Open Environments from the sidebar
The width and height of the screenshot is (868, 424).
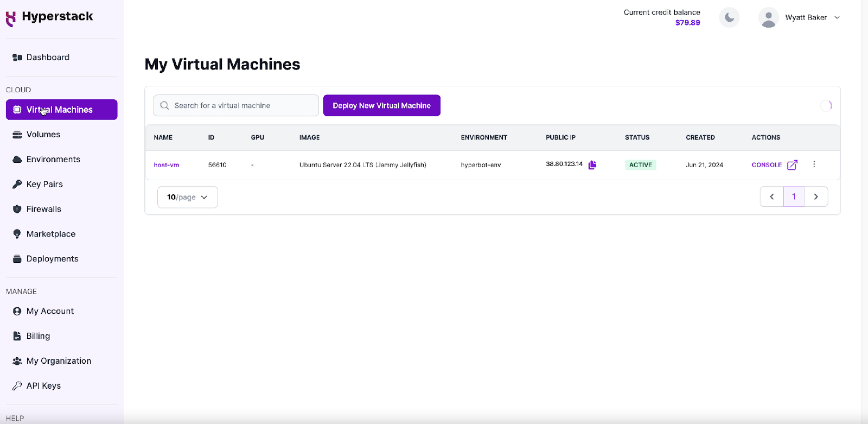click(x=61, y=160)
